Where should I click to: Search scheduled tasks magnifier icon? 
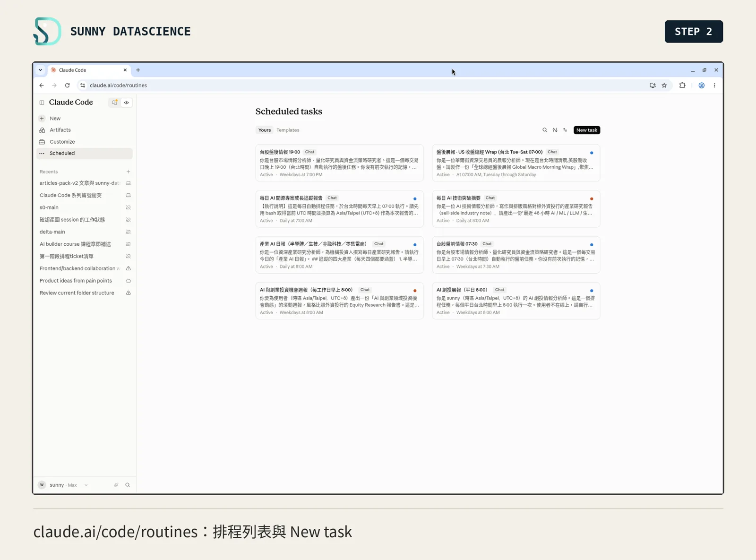point(545,130)
